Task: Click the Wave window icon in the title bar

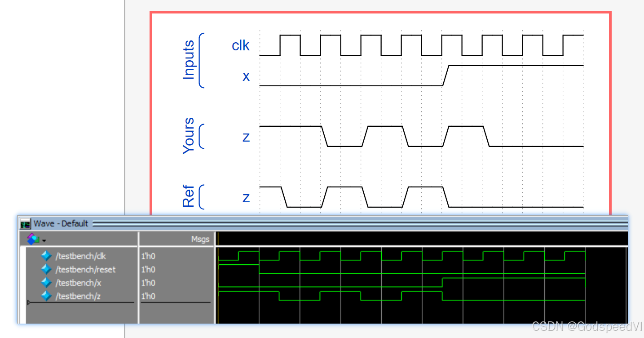Action: 25,223
